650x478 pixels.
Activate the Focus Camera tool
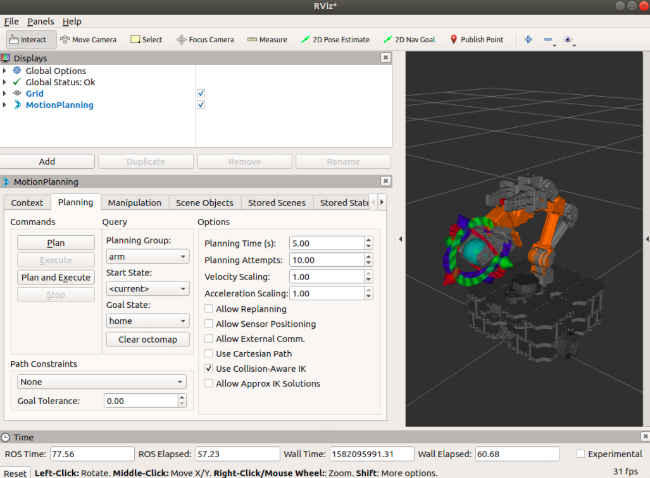click(205, 40)
